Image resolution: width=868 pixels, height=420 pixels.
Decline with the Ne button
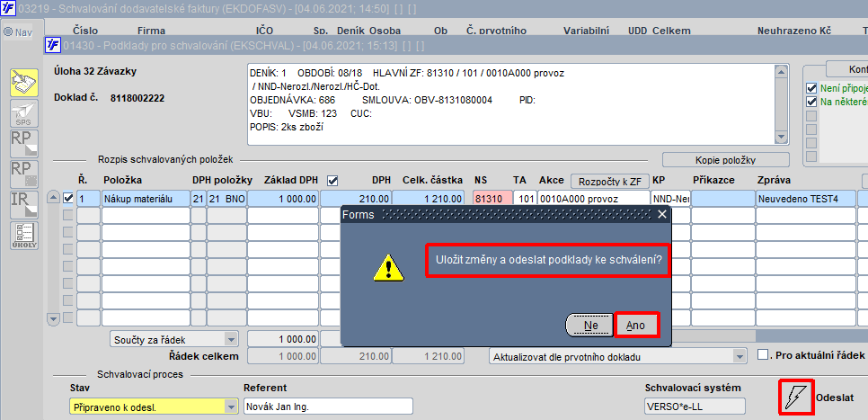coord(590,326)
